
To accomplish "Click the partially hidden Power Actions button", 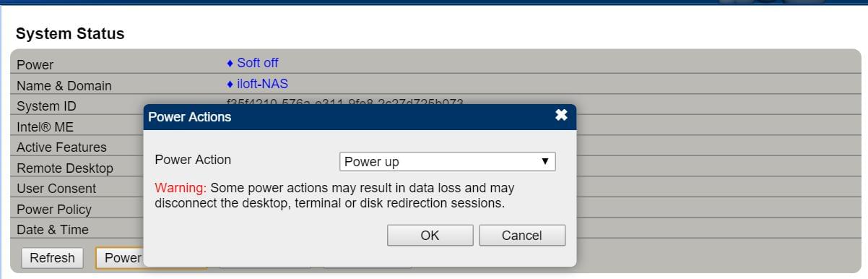I will tap(120, 258).
